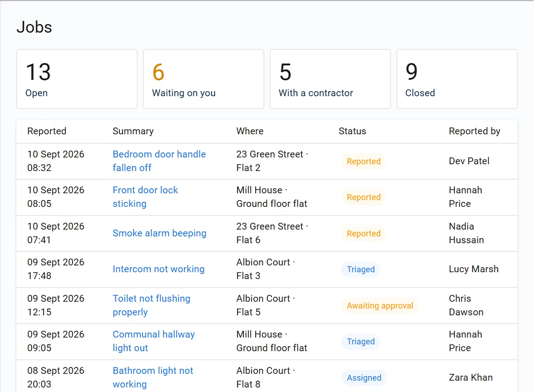Select the Zara Khan reporter cell
This screenshot has width=534, height=392.
470,377
